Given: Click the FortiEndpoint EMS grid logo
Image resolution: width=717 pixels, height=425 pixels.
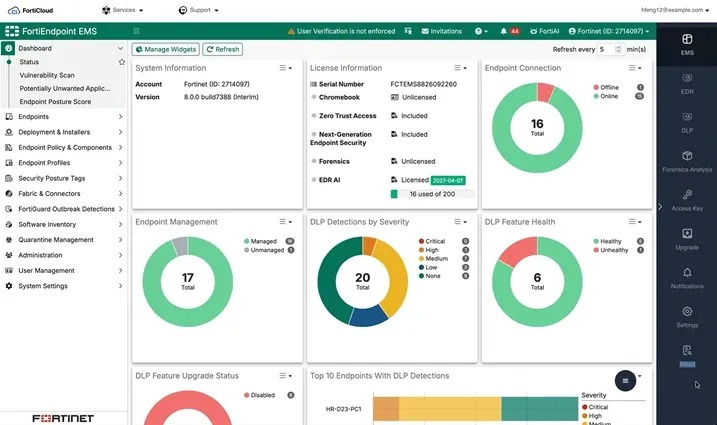Looking at the screenshot, I should click(x=12, y=31).
